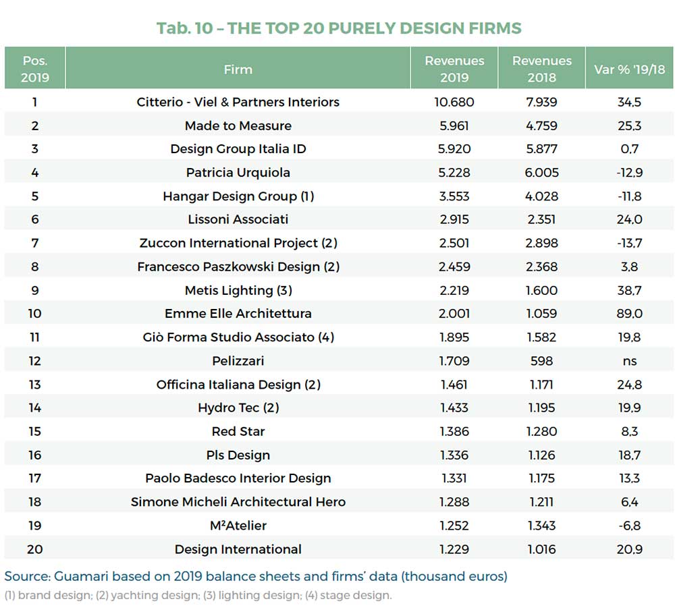Click the 'Design International' firm name

[238, 549]
